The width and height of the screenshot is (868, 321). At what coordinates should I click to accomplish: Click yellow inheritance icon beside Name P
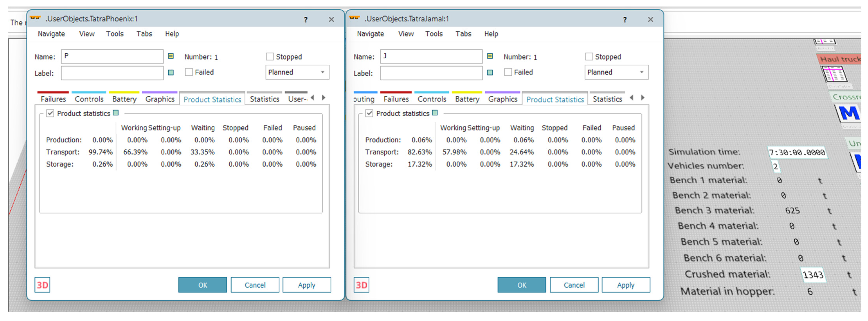(x=171, y=56)
